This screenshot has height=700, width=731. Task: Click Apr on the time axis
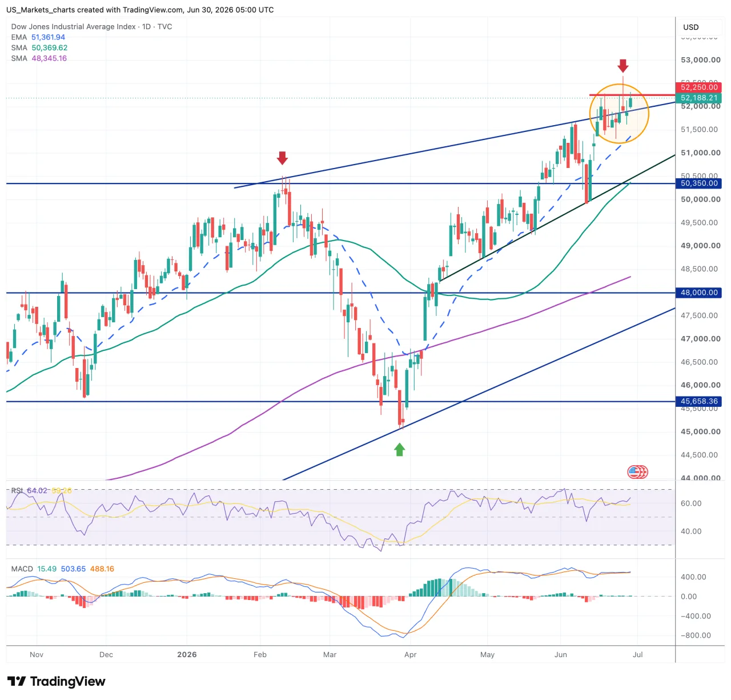[411, 655]
